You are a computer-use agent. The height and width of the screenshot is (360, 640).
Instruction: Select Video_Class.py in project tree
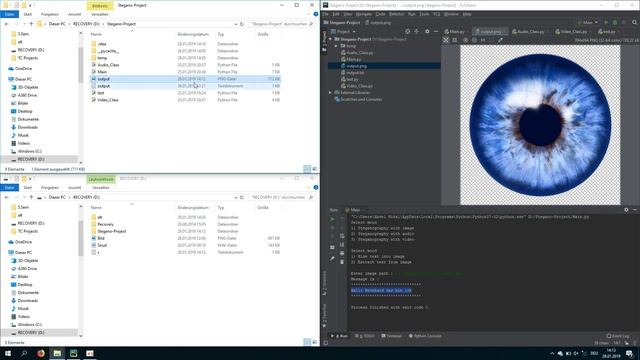click(357, 86)
